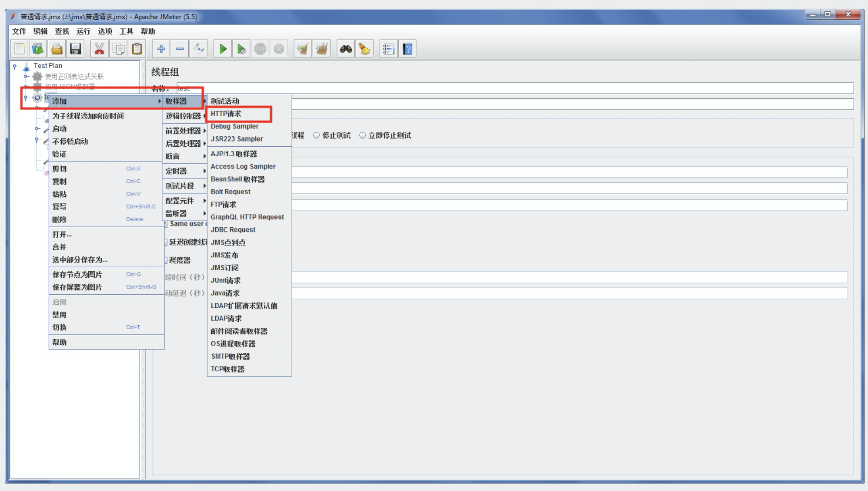Start the test with green play icon

pyautogui.click(x=223, y=49)
